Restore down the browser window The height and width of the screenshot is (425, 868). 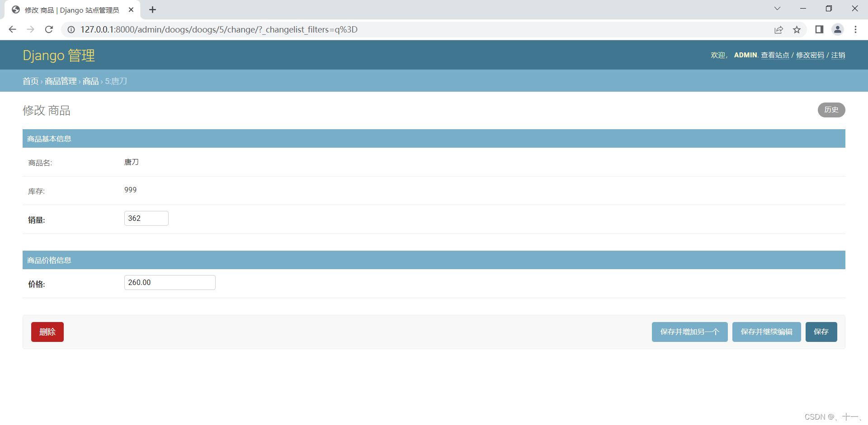[829, 9]
